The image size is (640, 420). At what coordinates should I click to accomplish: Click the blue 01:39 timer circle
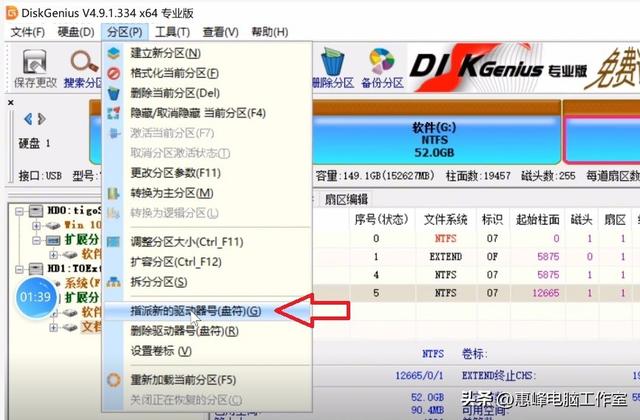36,297
